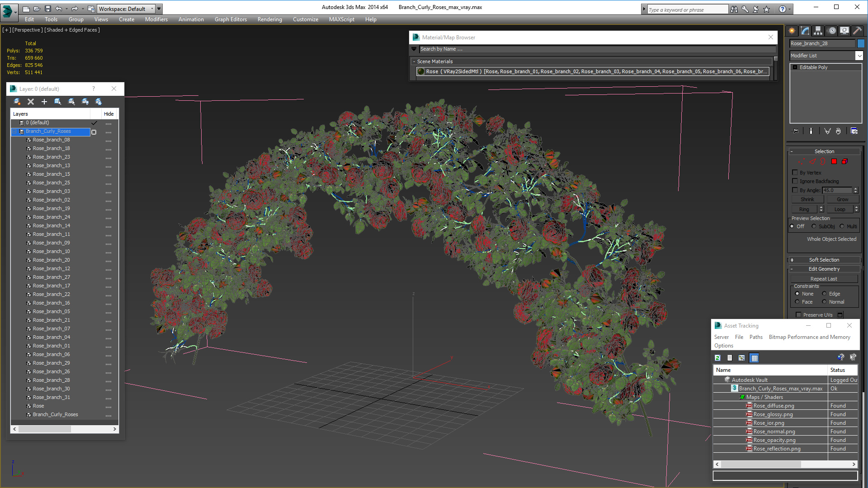Toggle By Vertex checkbox in Selection rollout
The image size is (868, 488).
pos(795,172)
